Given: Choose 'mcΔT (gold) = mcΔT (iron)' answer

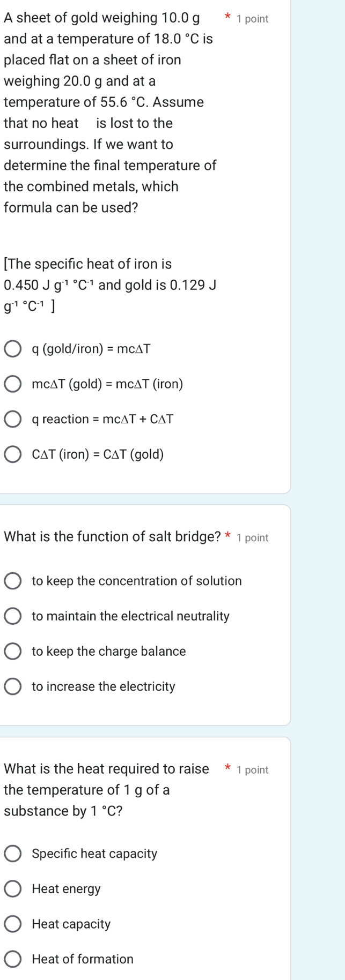Looking at the screenshot, I should coord(13,384).
